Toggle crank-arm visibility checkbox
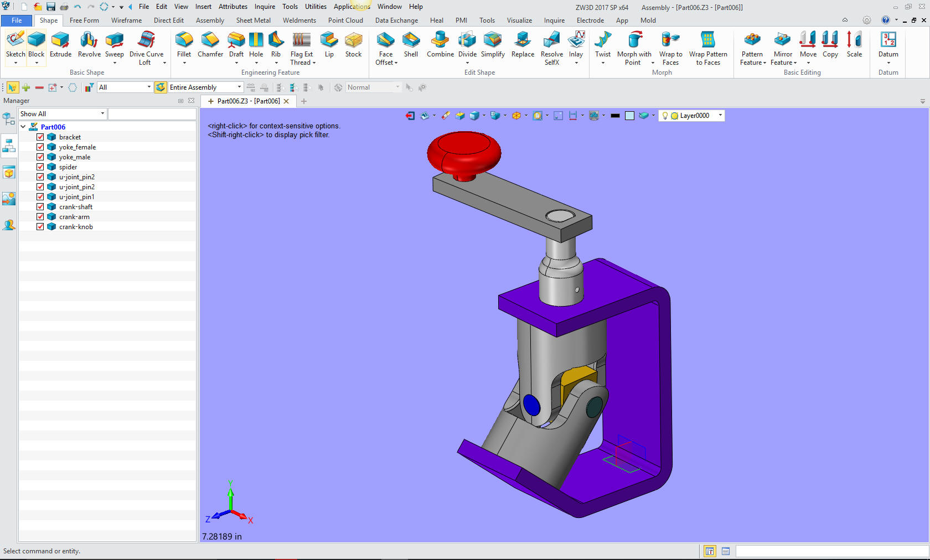Screen dimensions: 930x560 (x=40, y=216)
